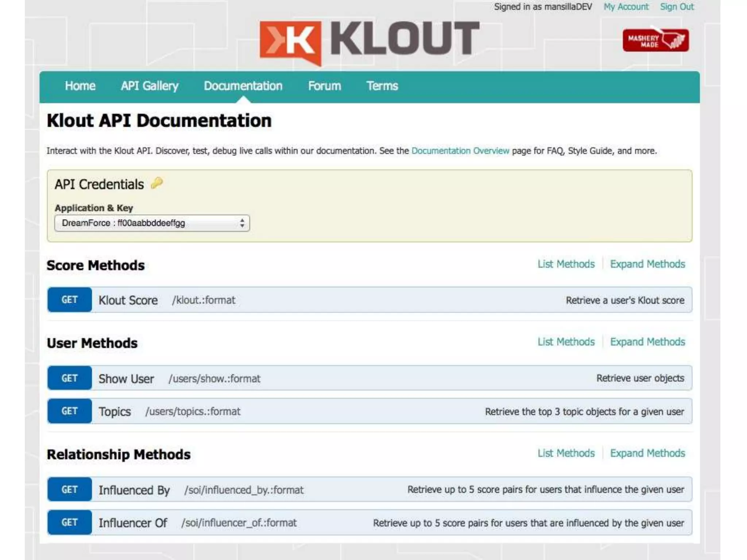Click the /soi/influencer_of.:format path
Screen dimensions: 747x560
coord(239,523)
